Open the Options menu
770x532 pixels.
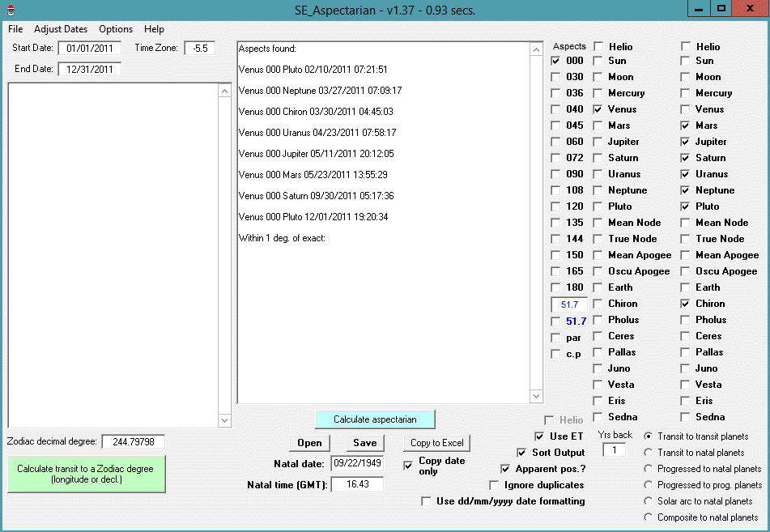[116, 29]
